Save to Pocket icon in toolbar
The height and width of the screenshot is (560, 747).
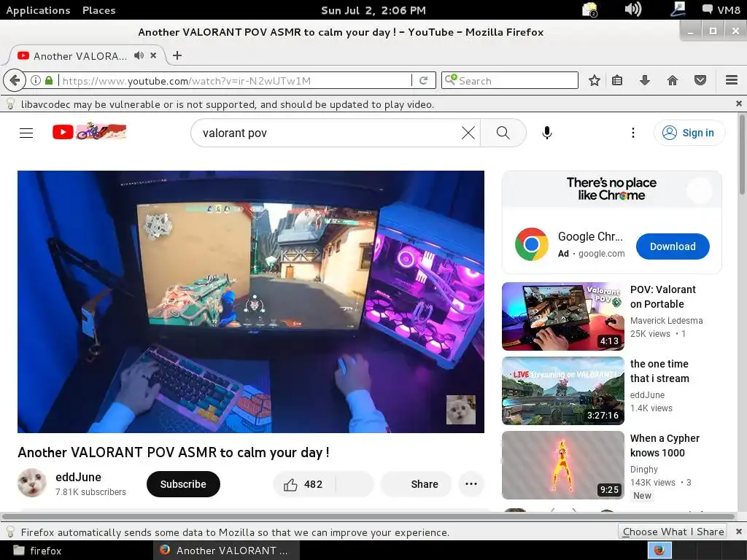point(700,80)
